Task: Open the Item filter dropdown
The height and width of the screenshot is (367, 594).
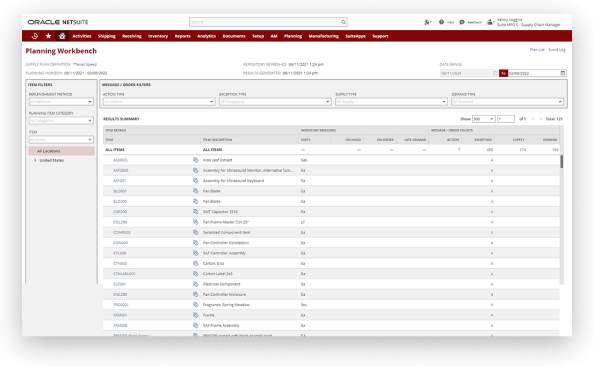Action: click(61, 139)
